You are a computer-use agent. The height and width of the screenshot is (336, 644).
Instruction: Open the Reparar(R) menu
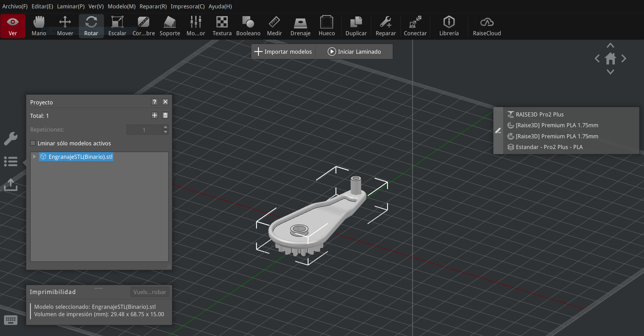(153, 6)
